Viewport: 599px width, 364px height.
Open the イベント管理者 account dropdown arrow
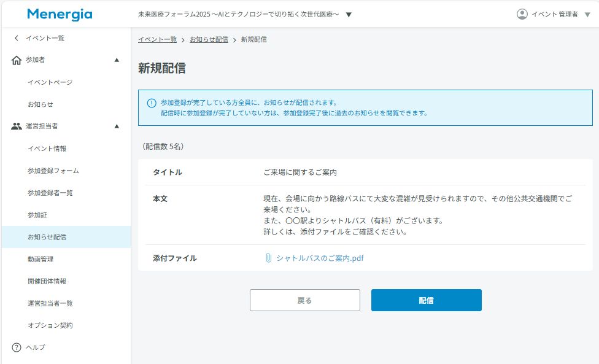click(x=587, y=15)
